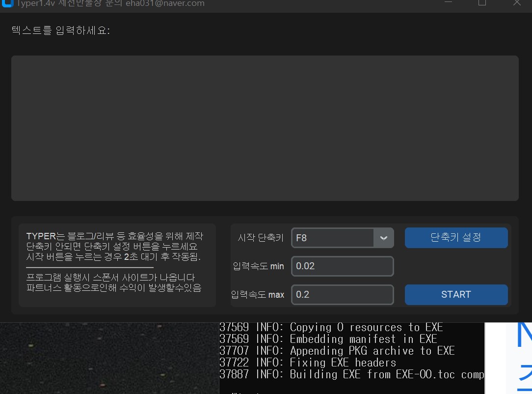The height and width of the screenshot is (394, 532).
Task: Maximize the Typer window
Action: 482,3
